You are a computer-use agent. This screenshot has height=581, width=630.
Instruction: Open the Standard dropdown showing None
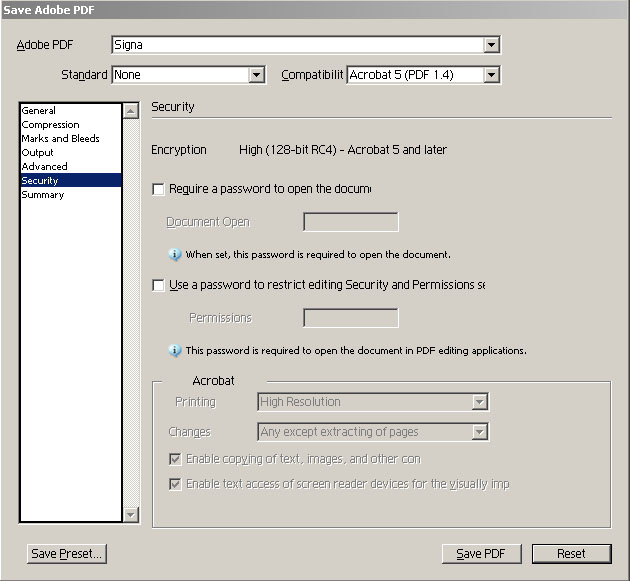188,75
